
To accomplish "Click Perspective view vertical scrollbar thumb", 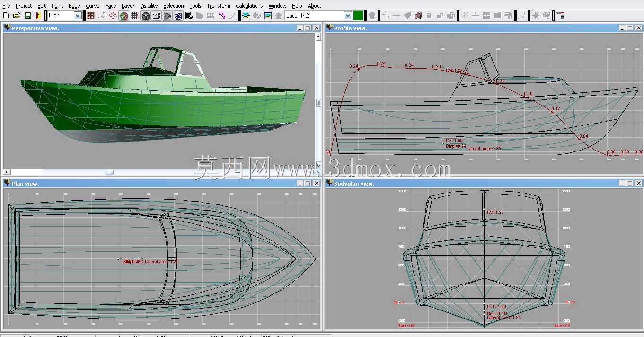I will tap(318, 103).
